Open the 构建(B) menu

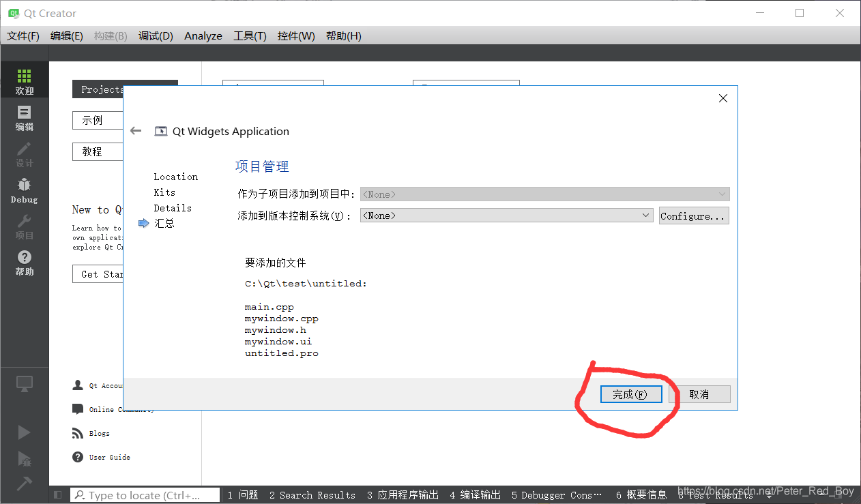click(x=111, y=36)
